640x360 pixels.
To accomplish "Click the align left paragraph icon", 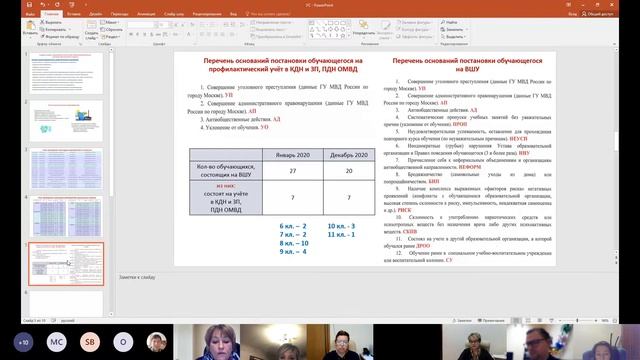I will point(202,34).
